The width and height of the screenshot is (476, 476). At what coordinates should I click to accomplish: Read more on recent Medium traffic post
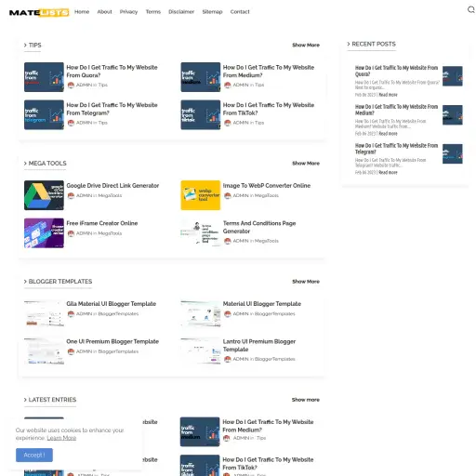(388, 134)
